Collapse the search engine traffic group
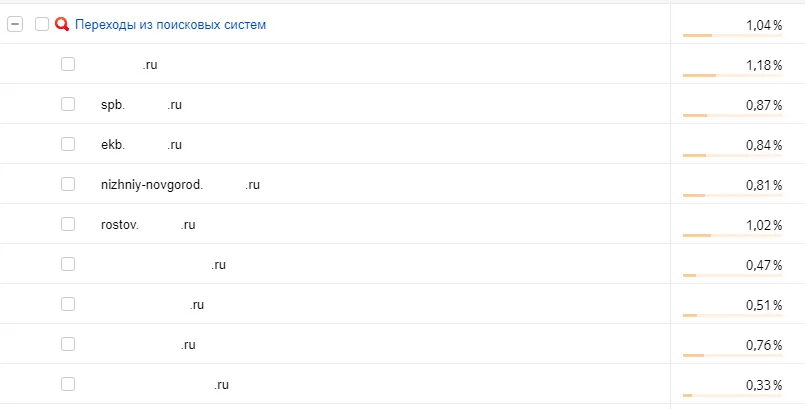The image size is (805, 409). click(x=15, y=24)
